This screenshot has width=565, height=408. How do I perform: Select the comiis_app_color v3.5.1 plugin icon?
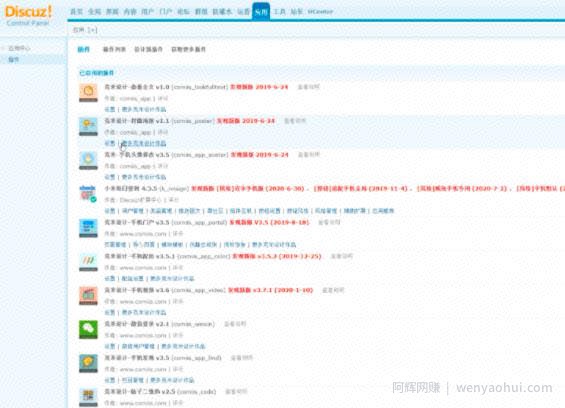pos(88,262)
